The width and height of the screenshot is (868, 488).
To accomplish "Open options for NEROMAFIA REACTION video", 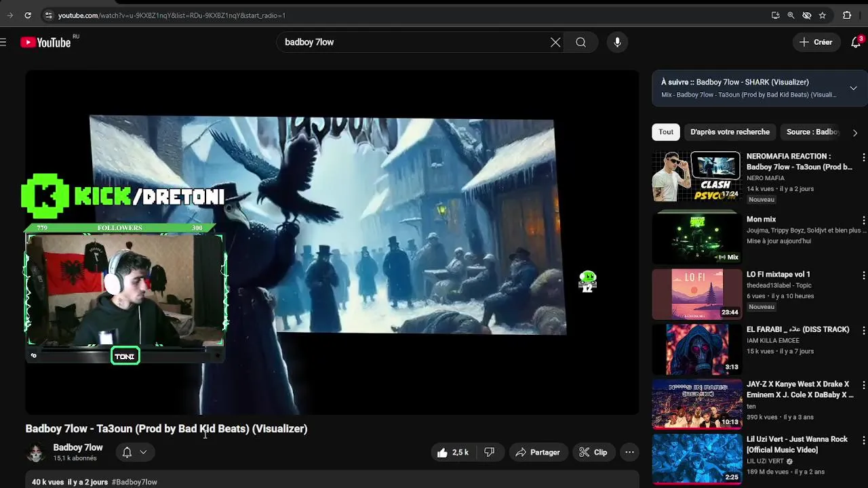I will [x=863, y=157].
